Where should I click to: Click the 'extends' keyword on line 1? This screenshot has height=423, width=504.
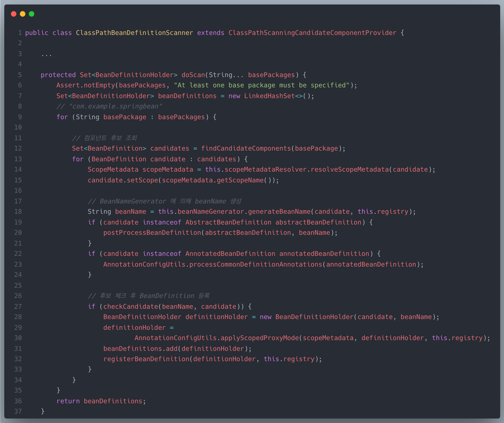click(211, 33)
